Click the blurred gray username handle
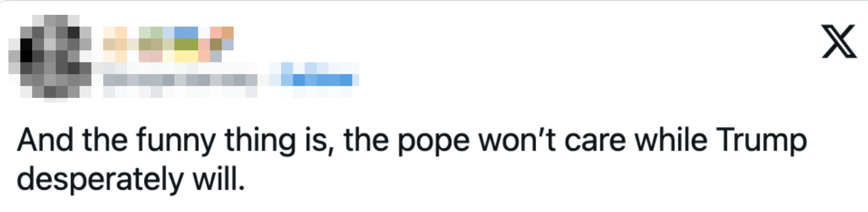868x212 pixels. pos(180,81)
